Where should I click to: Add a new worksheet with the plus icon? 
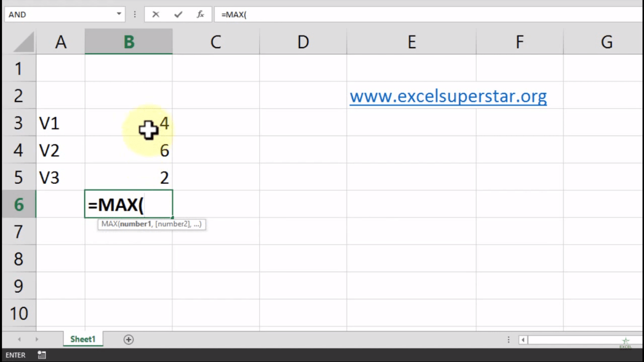coord(128,339)
